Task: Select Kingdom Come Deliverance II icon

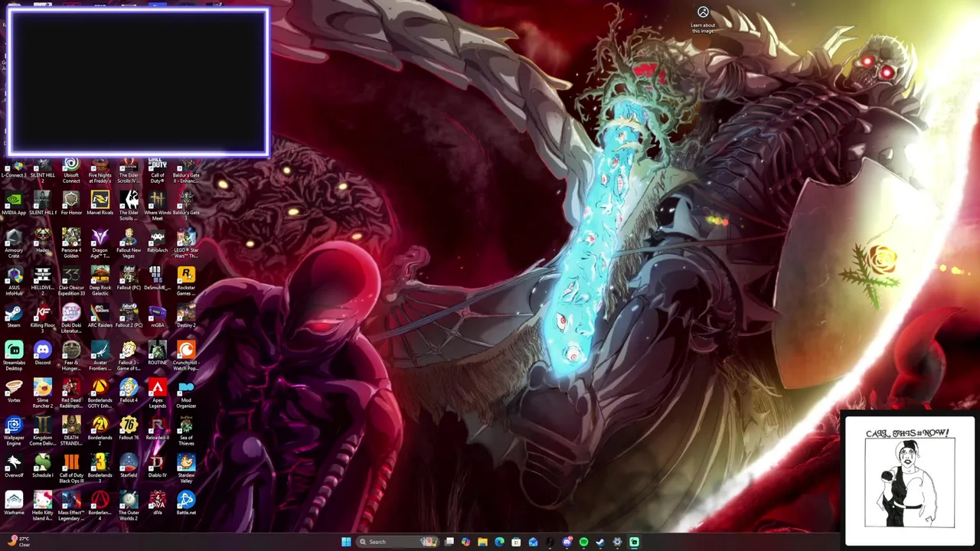Action: (42, 432)
